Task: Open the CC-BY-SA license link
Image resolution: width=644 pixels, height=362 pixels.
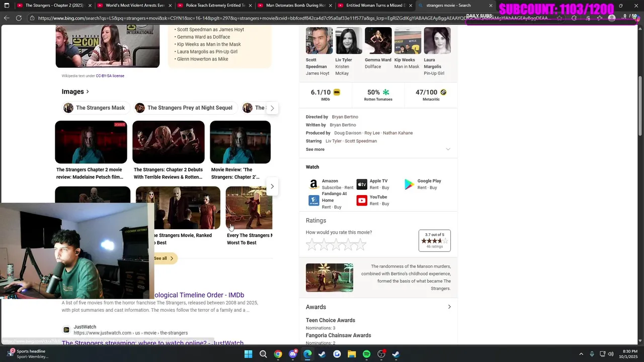Action: (110, 76)
